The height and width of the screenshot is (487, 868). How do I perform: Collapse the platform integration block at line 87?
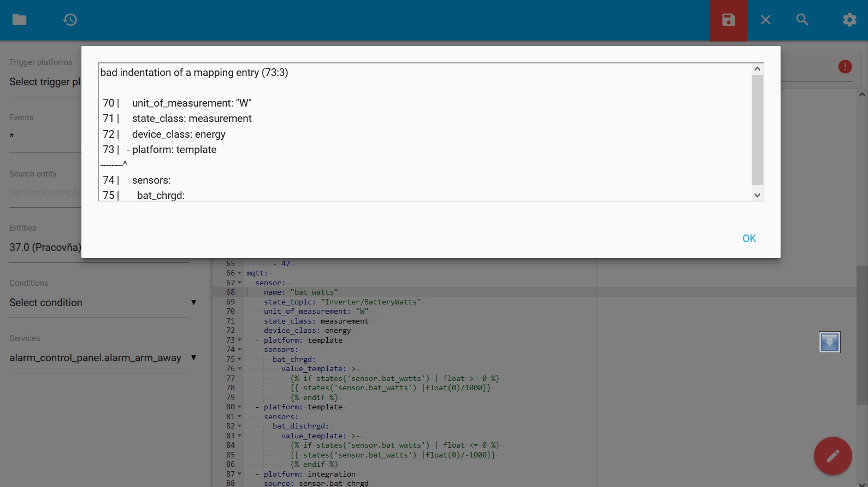(240, 474)
